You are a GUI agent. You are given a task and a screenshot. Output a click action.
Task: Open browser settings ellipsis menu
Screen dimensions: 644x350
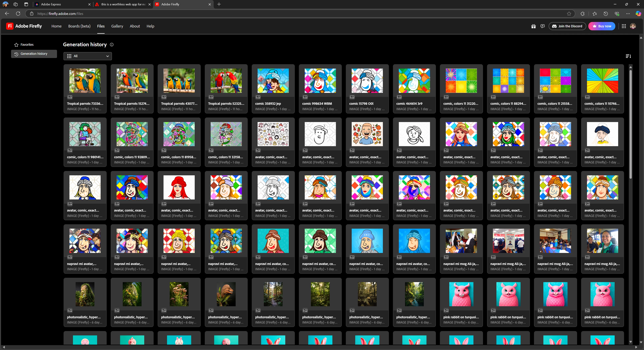coord(628,14)
